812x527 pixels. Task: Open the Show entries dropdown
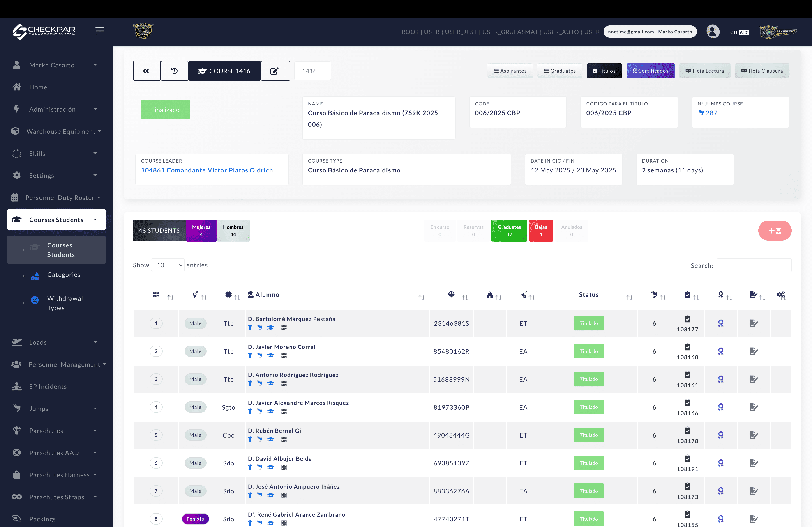tap(168, 265)
